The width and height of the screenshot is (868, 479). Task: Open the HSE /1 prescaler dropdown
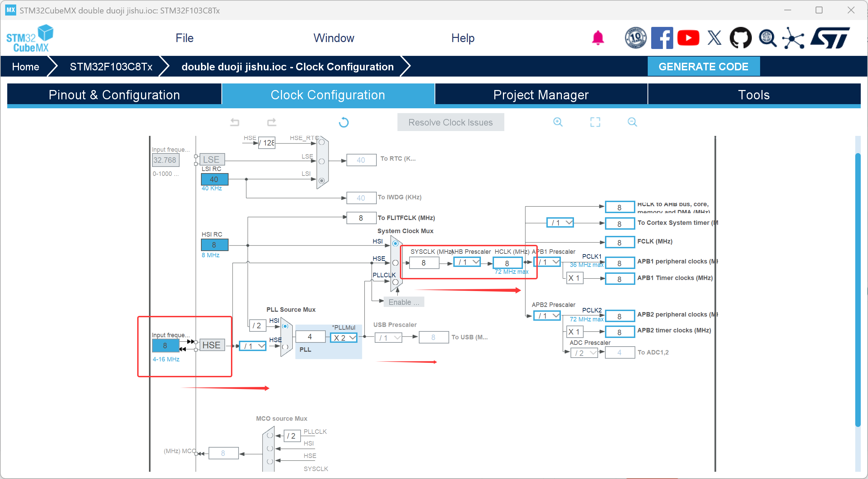pos(253,346)
